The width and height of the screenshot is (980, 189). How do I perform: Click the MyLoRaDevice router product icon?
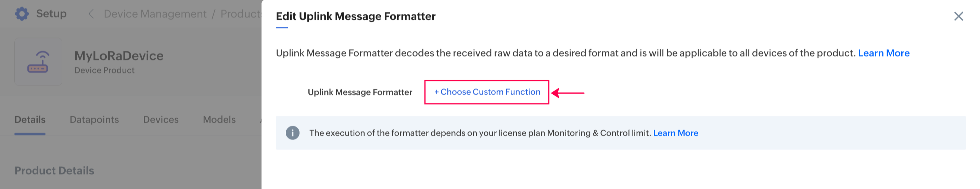point(38,62)
